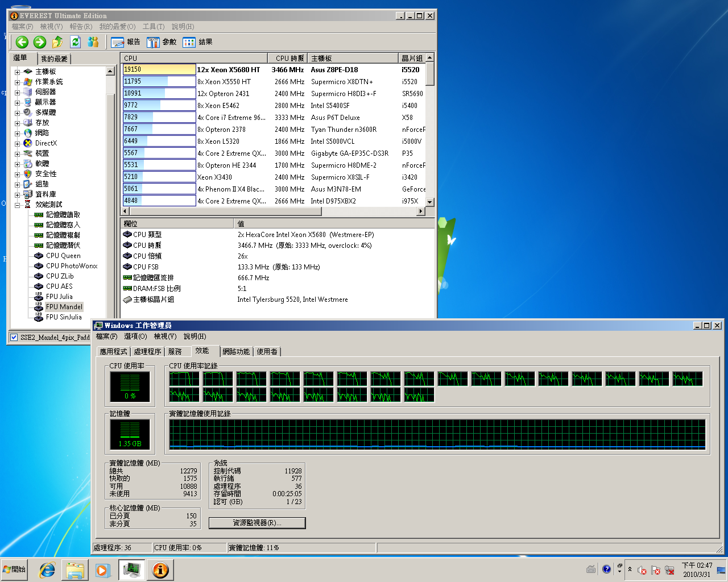Screen dimensions: 728x582
Task: Select FPU SinJulia benchmark item
Action: (64, 317)
